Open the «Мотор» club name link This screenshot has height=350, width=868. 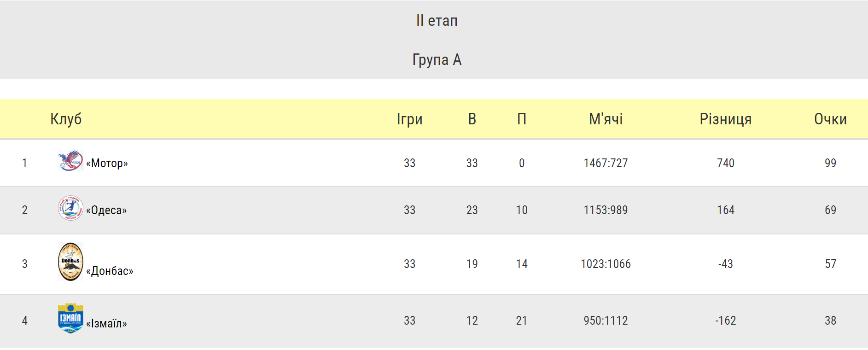[x=107, y=163]
